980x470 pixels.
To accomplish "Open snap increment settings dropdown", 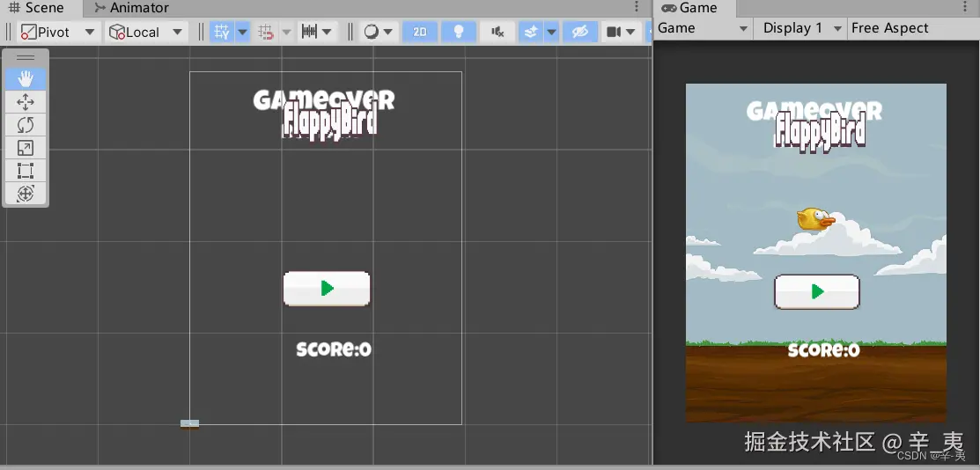I will pyautogui.click(x=317, y=32).
